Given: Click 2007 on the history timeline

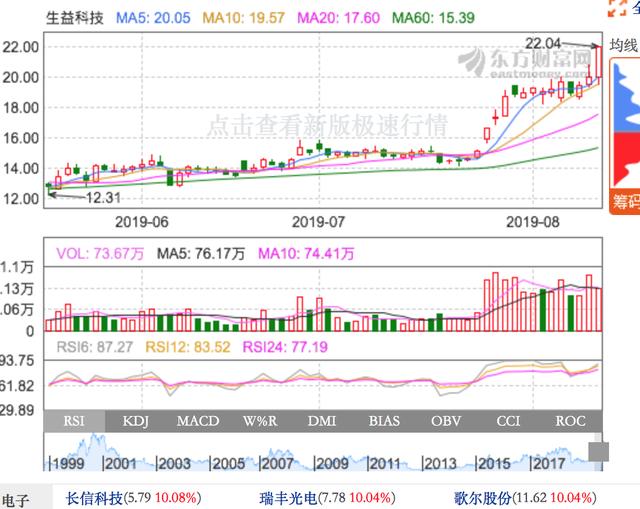Looking at the screenshot, I should click(276, 464).
